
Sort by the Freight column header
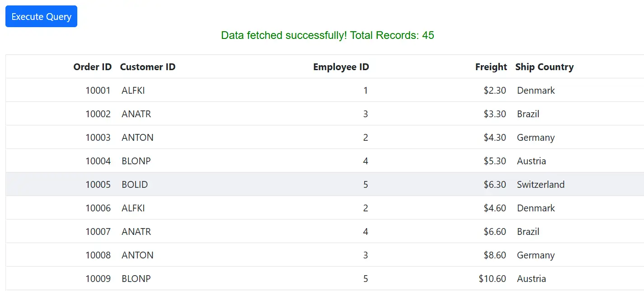[491, 67]
